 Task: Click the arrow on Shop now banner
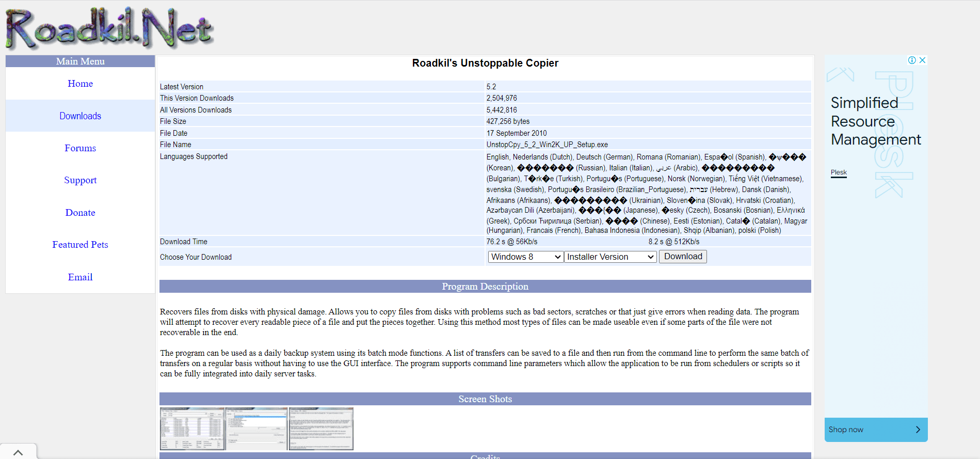[x=918, y=430]
